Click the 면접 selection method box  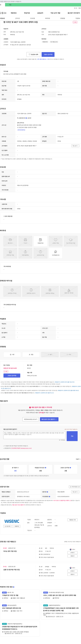click(31, 355)
